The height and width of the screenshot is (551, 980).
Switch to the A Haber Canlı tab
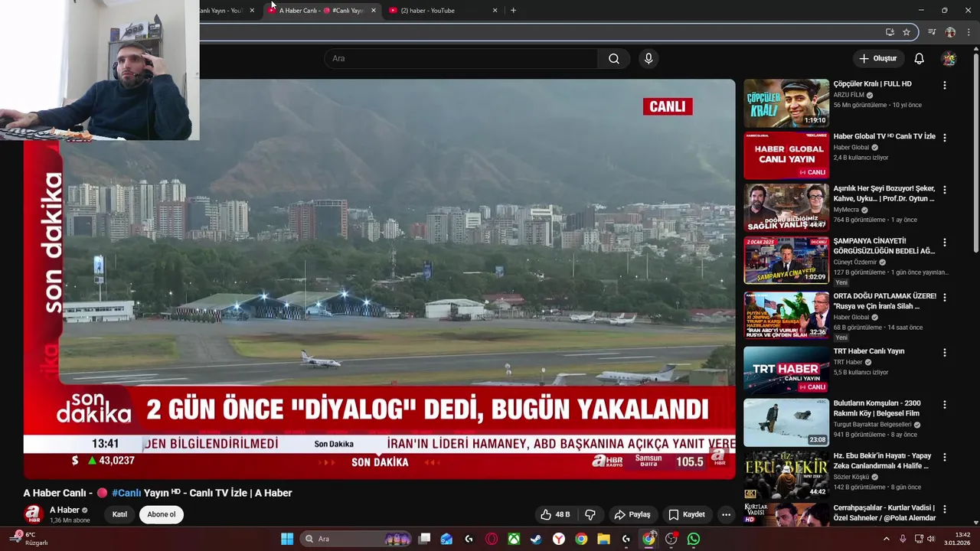(x=322, y=11)
